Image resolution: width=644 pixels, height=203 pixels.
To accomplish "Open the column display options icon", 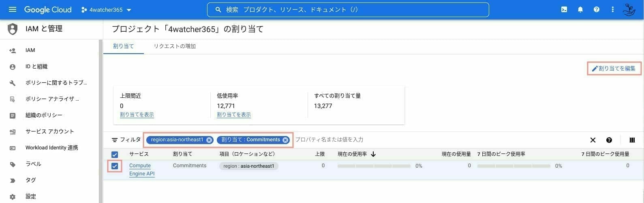I will pyautogui.click(x=632, y=140).
